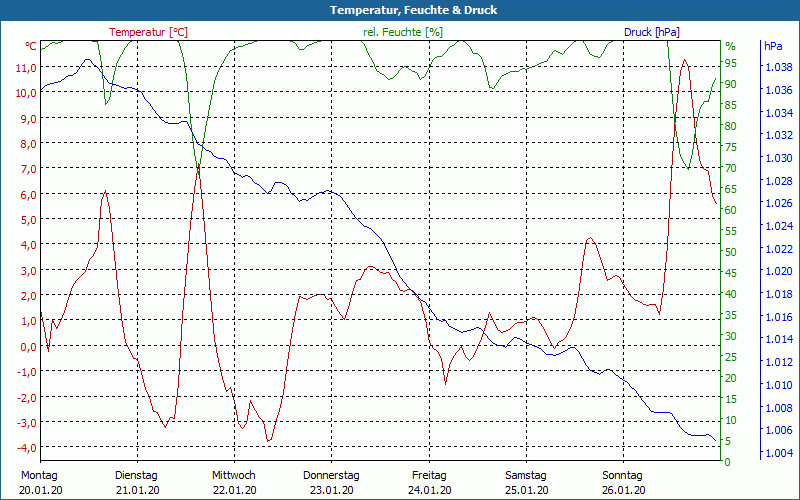Select the Donnerstag 23.01.20 date label

[x=331, y=482]
